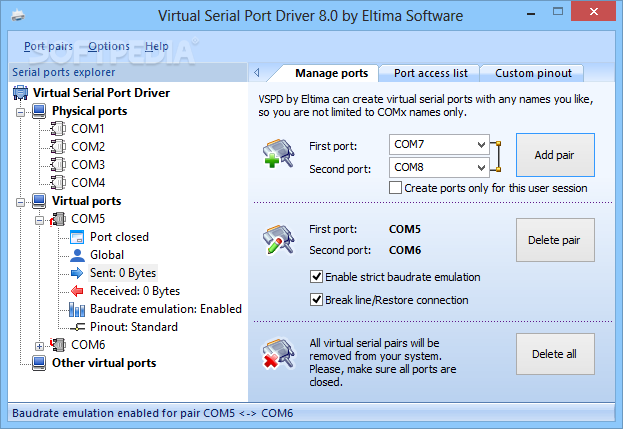The width and height of the screenshot is (623, 429).
Task: Open the Options menu
Action: pos(109,46)
